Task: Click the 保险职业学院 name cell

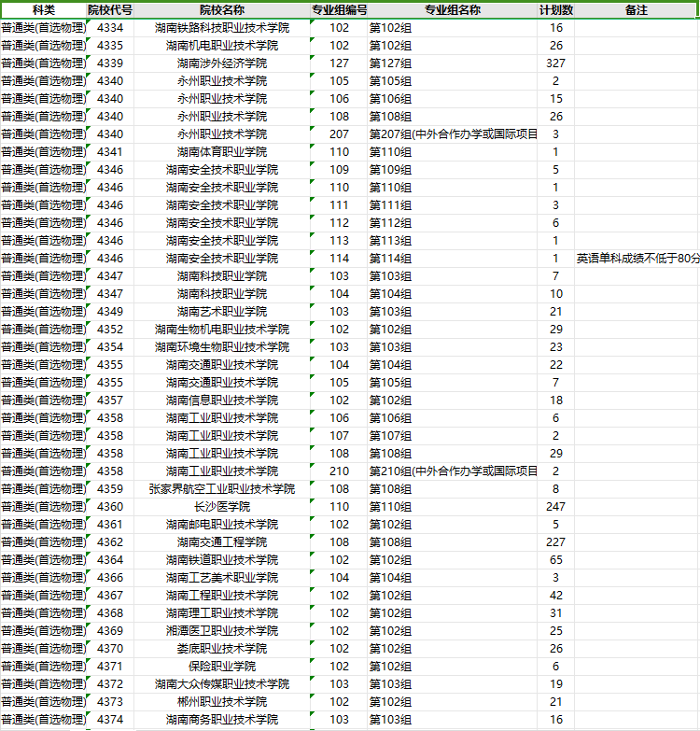Action: 221,667
